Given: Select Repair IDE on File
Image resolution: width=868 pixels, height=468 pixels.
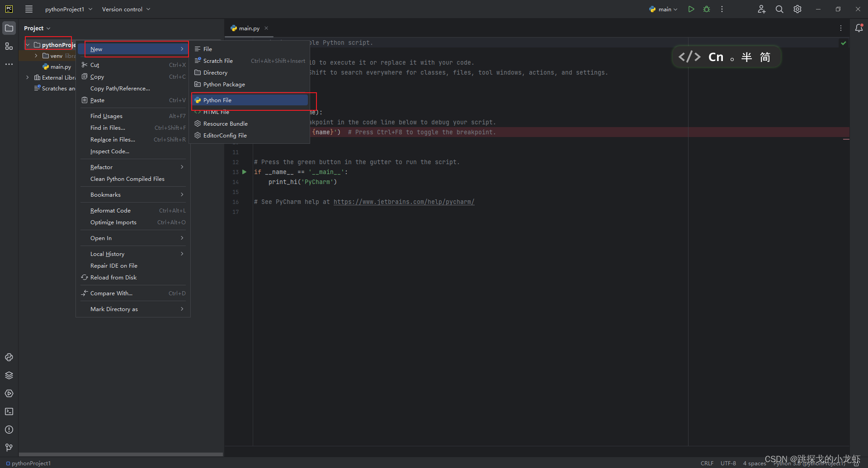Looking at the screenshot, I should click(133, 265).
